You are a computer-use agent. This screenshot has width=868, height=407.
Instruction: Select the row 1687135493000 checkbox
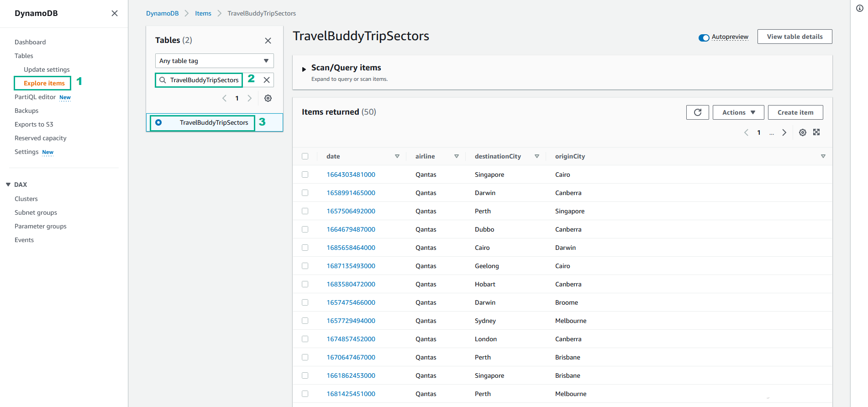coord(305,266)
